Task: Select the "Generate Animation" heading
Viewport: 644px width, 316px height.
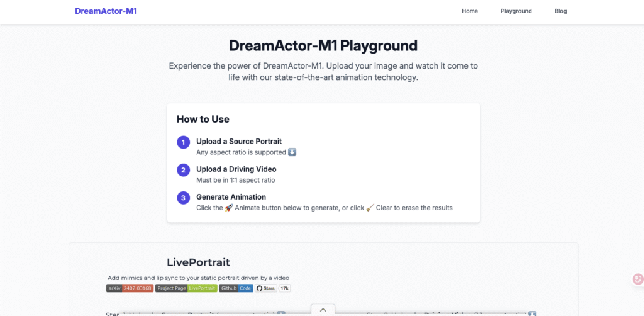Action: [x=231, y=196]
